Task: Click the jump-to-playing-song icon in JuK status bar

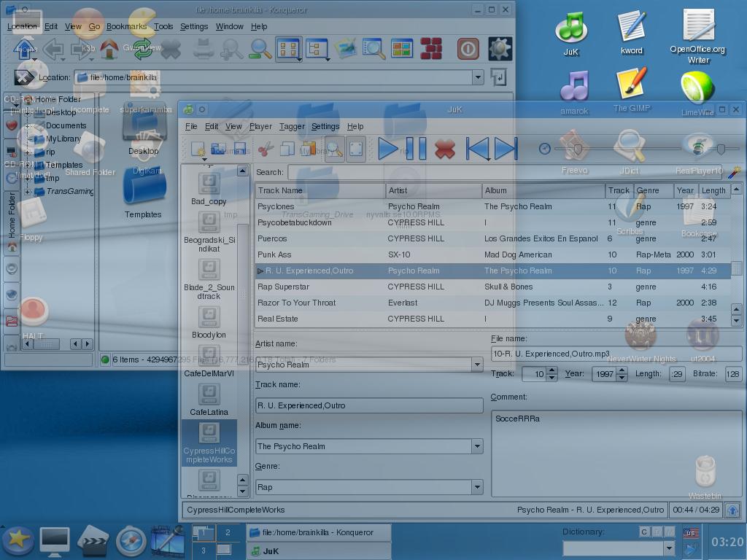Action: coord(732,510)
